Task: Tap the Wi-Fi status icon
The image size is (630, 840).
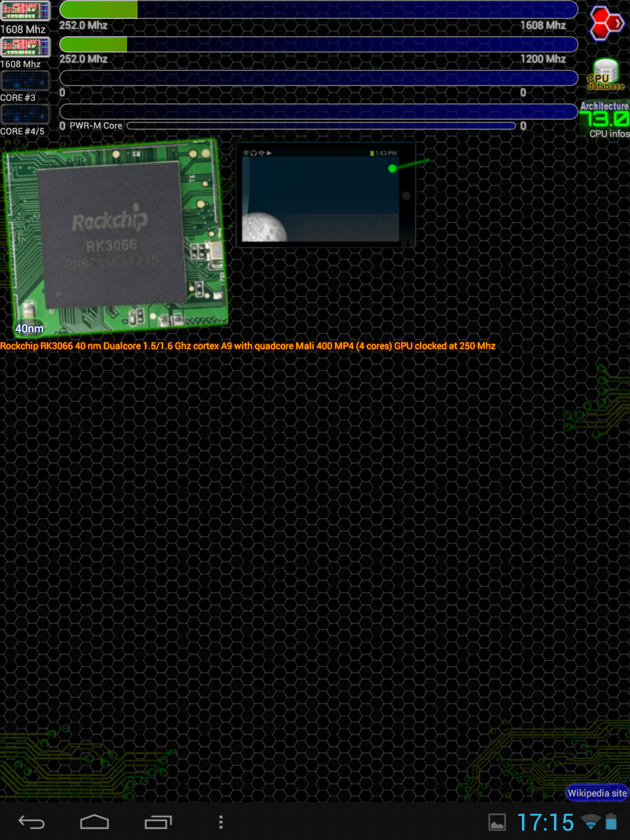Action: (591, 822)
